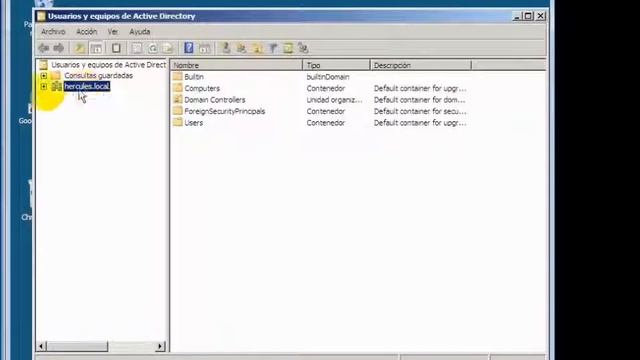Screen dimensions: 640x360
Task: Click the description in the Computers row
Action: 420,88
